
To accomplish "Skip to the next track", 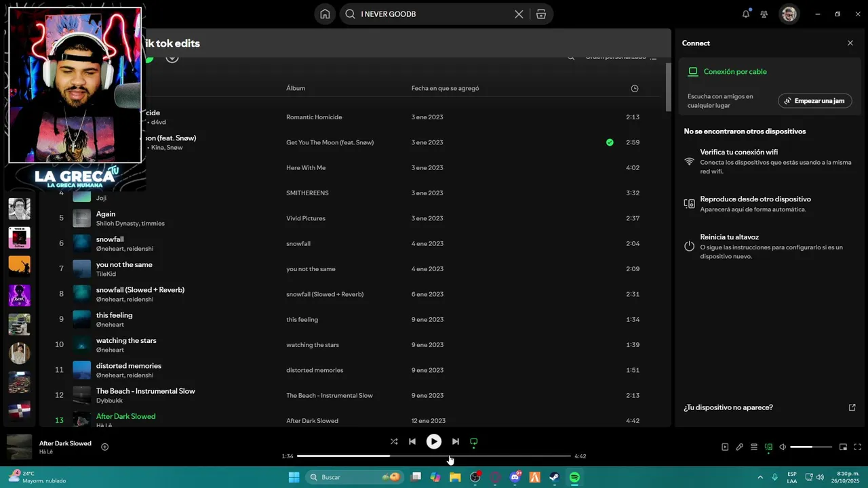I will (456, 441).
